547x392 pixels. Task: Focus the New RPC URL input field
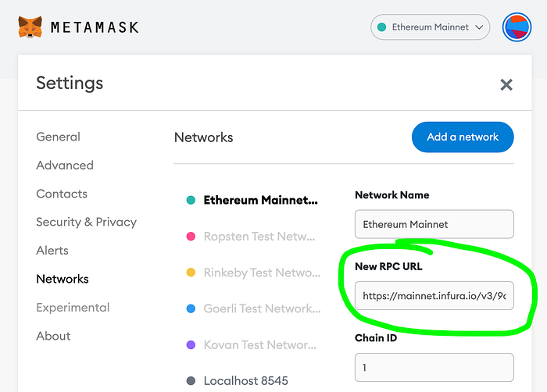[434, 296]
